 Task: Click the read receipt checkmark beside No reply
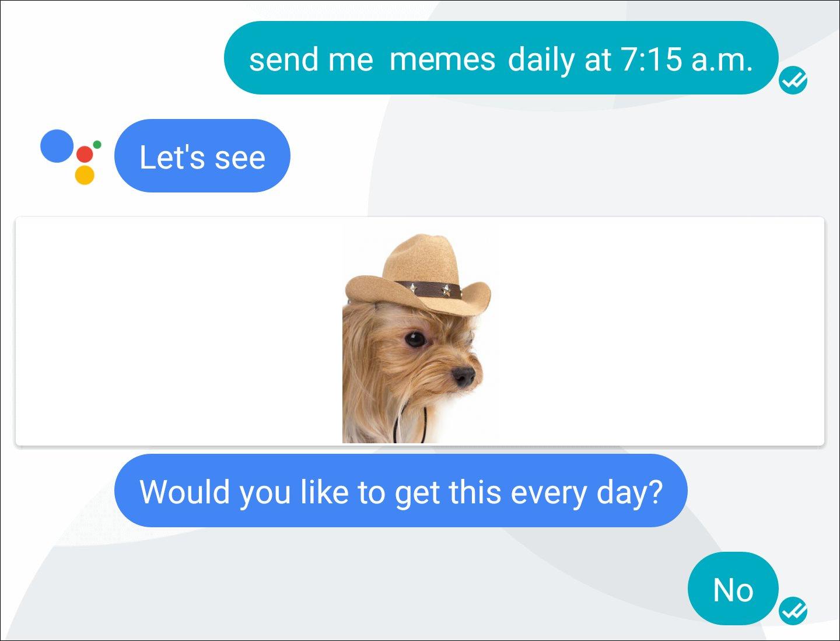click(793, 611)
